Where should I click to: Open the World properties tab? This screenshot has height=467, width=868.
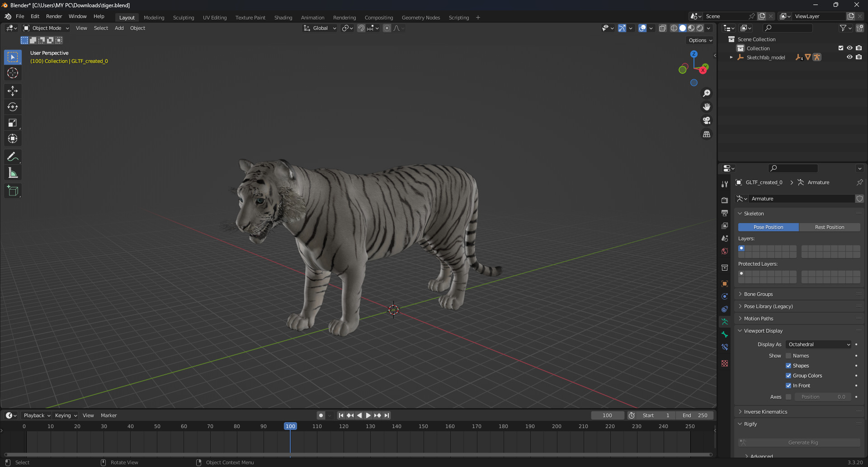725,251
